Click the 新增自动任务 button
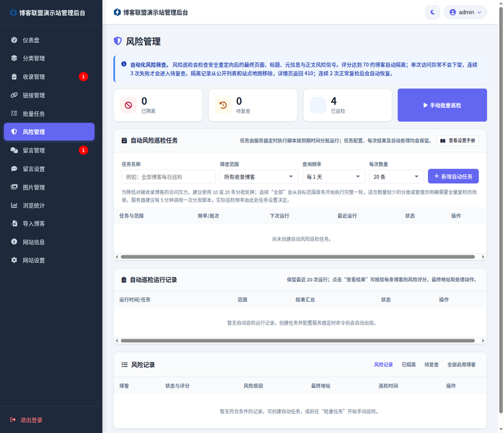The height and width of the screenshot is (433, 504). 453,176
